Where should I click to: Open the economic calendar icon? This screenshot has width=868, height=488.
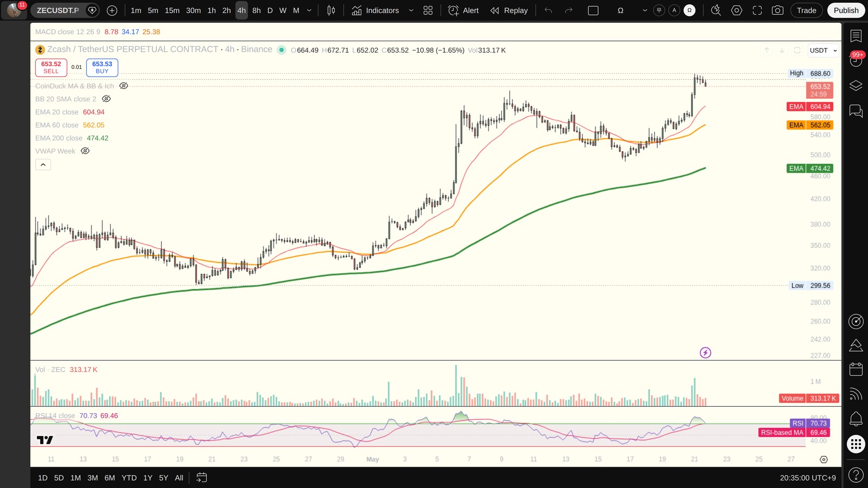click(x=856, y=369)
